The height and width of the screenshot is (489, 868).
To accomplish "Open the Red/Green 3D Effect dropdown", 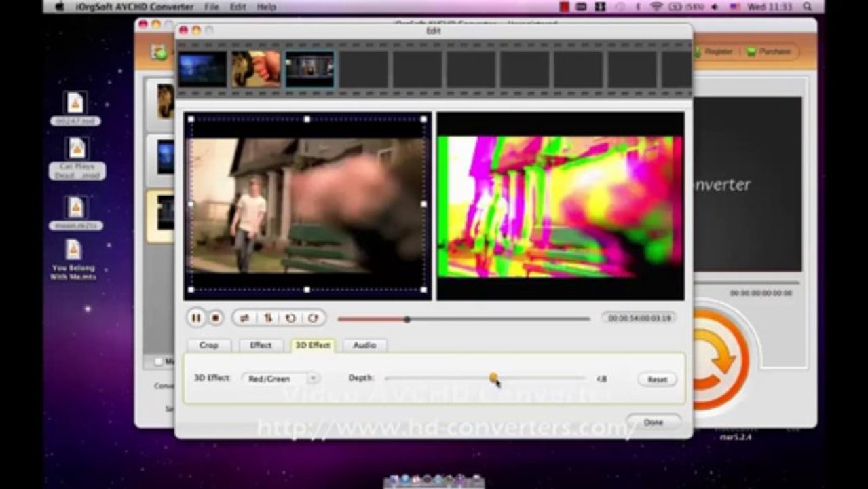I will tap(281, 378).
